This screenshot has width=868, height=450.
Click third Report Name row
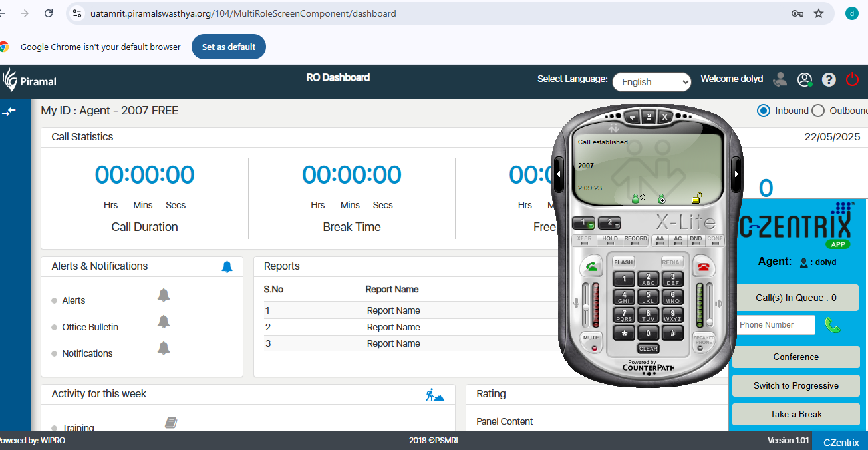pos(394,343)
